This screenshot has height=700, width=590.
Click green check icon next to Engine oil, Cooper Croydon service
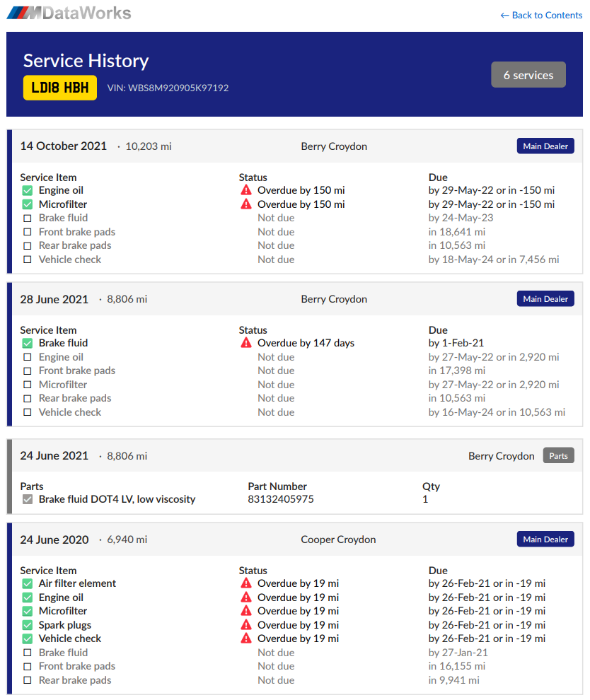coord(27,597)
